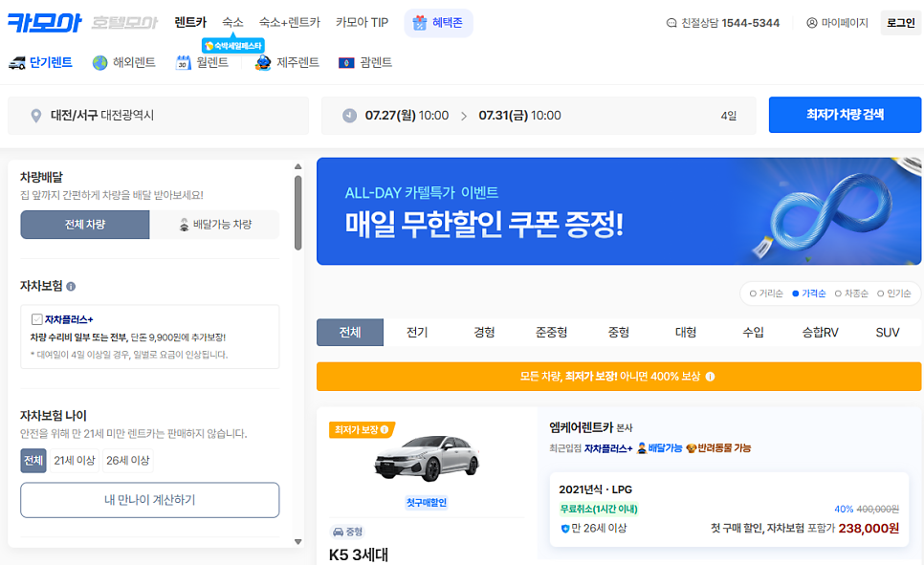Click the 엠케어렌트카 company name

[x=581, y=427]
